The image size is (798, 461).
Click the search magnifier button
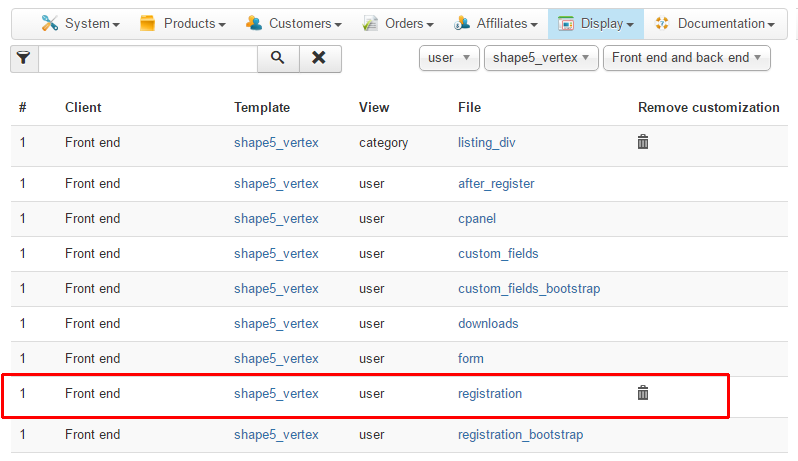pyautogui.click(x=278, y=59)
